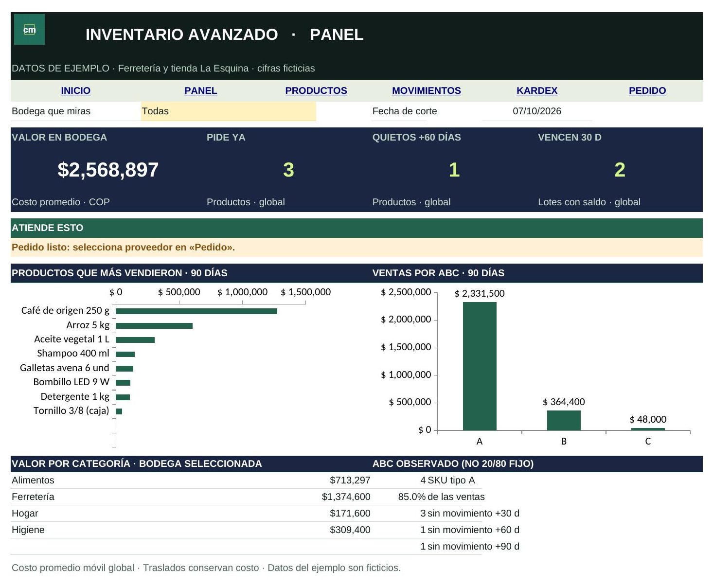713x588 pixels.
Task: Select the $ 2,331,500 data label
Action: [480, 293]
